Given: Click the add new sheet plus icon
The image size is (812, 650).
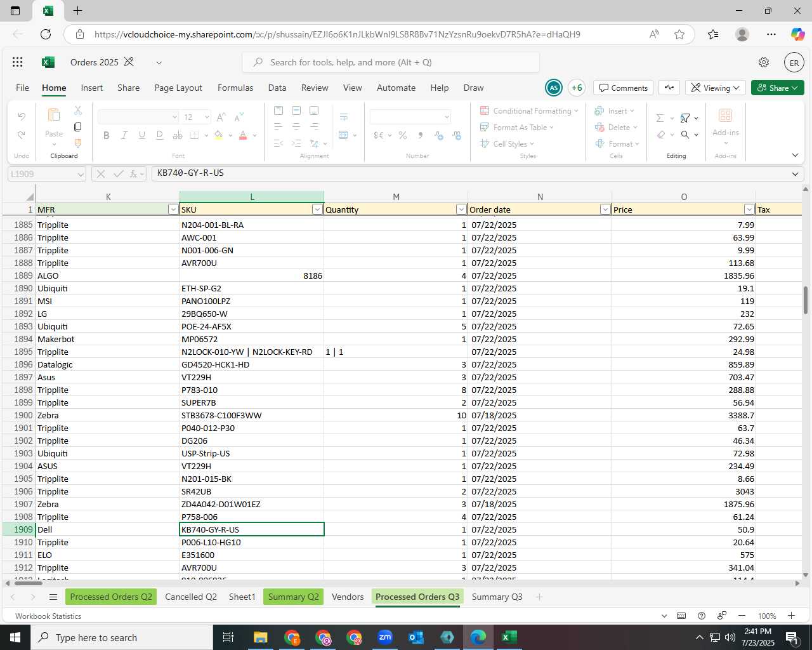Looking at the screenshot, I should coord(539,597).
